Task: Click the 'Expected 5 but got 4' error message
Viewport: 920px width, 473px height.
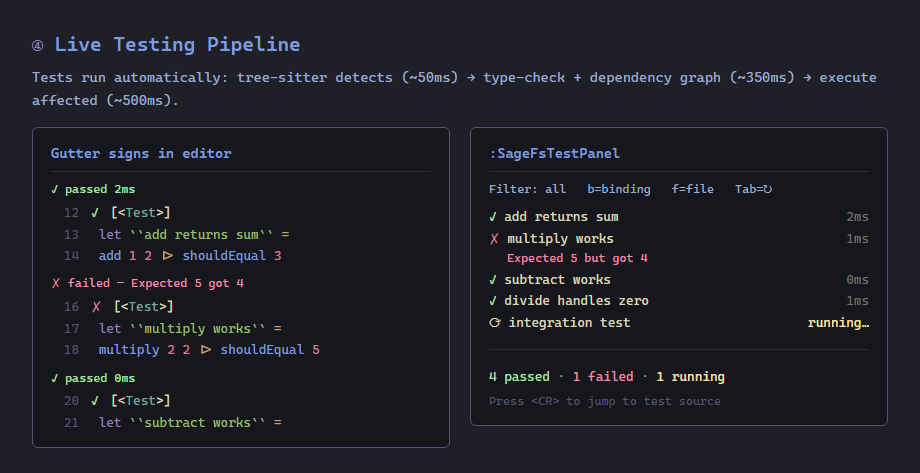Action: click(577, 258)
